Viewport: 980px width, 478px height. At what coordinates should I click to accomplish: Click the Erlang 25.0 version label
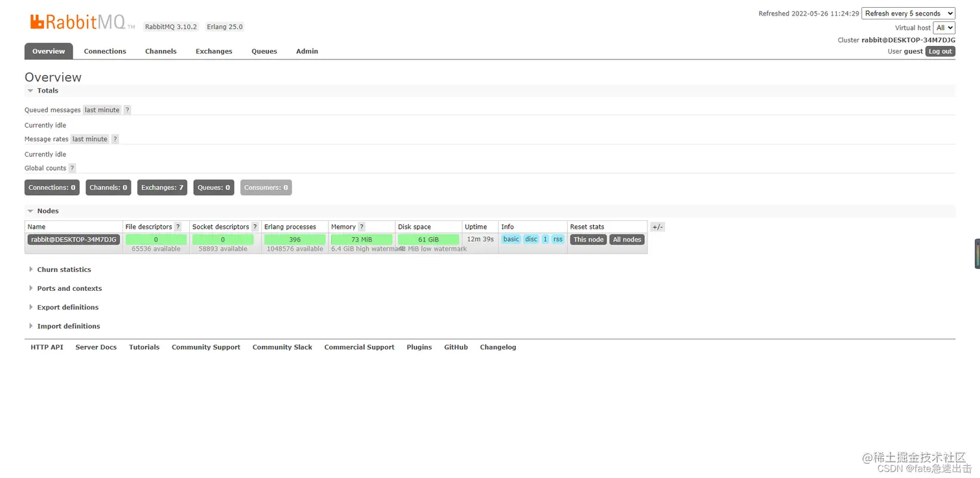pos(225,27)
